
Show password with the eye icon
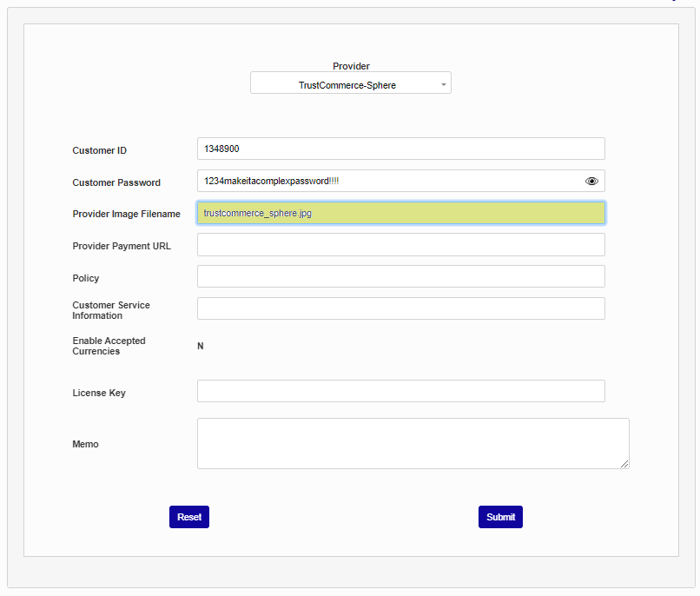coord(592,181)
